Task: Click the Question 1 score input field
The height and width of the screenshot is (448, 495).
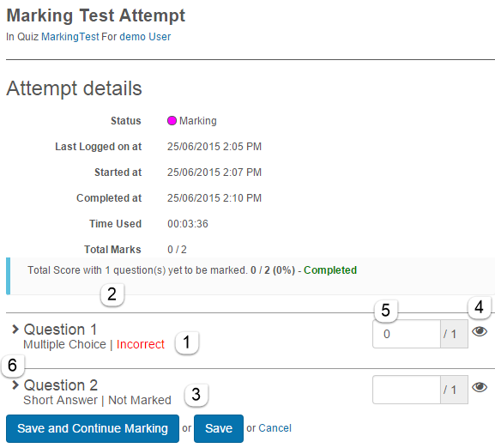Action: point(407,334)
